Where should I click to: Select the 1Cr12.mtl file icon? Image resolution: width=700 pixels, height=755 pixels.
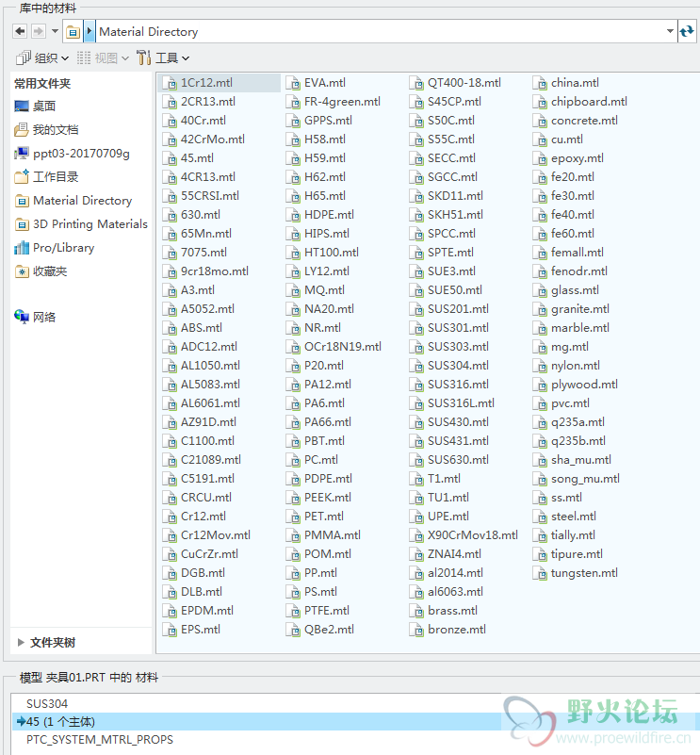click(170, 83)
